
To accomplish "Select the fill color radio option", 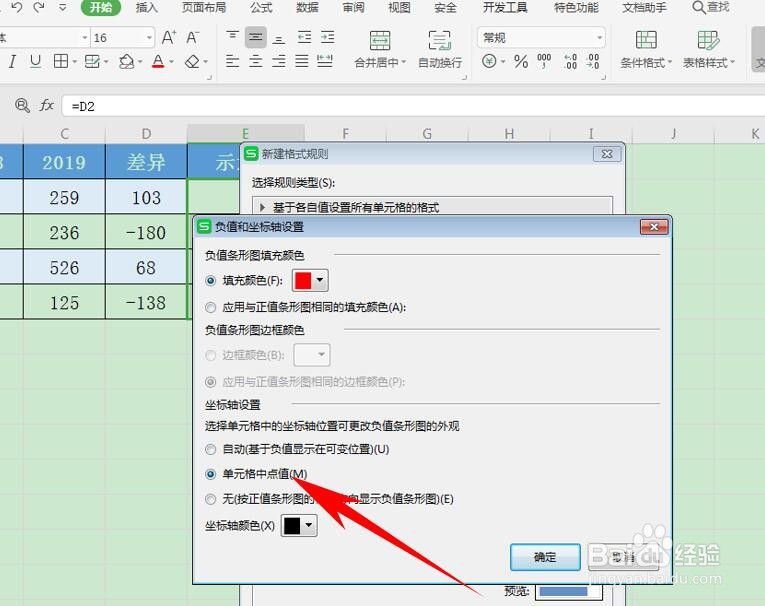I will pos(211,281).
